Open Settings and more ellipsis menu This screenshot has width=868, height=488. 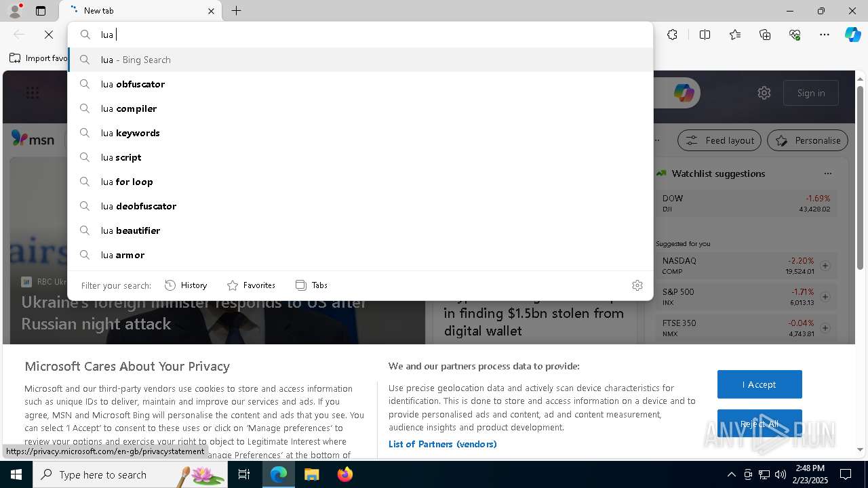825,35
